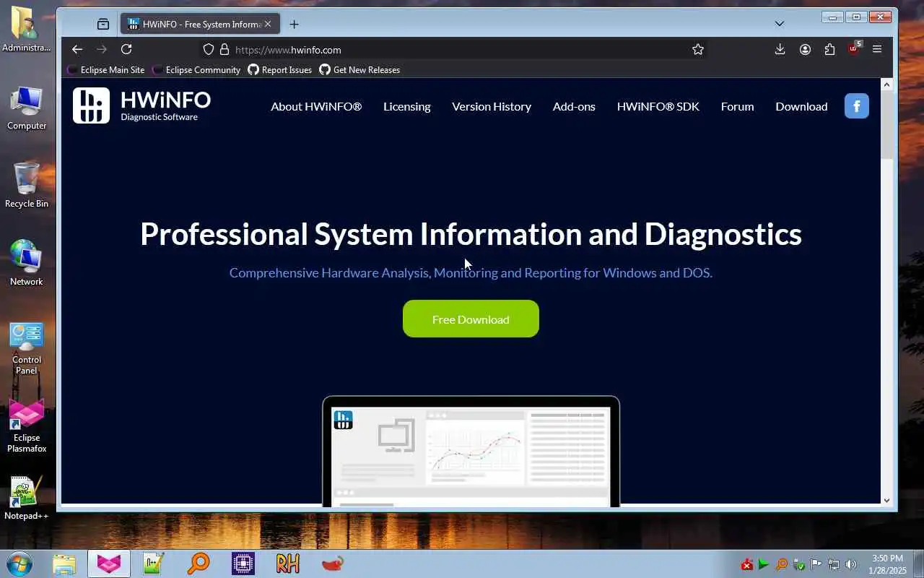The width and height of the screenshot is (924, 578).
Task: Select the Recycle Bin desktop icon
Action: tap(27, 186)
